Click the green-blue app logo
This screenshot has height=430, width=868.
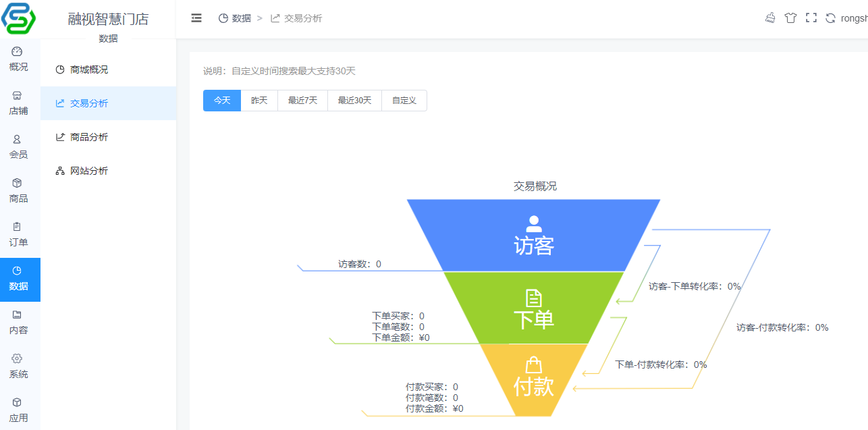coord(19,18)
